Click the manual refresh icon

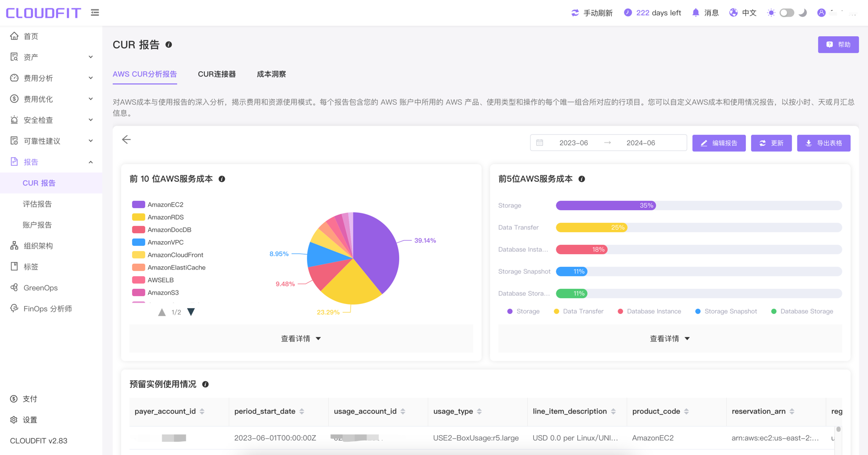point(575,13)
